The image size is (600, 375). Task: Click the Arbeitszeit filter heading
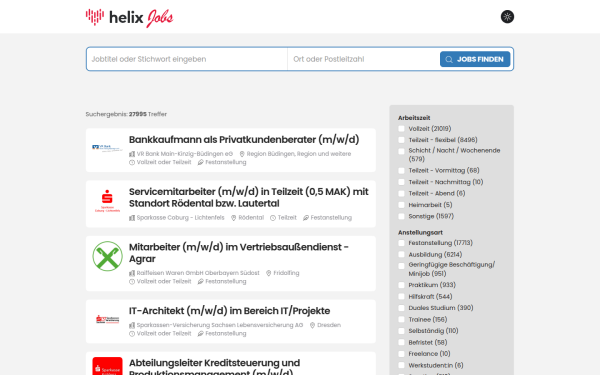414,118
